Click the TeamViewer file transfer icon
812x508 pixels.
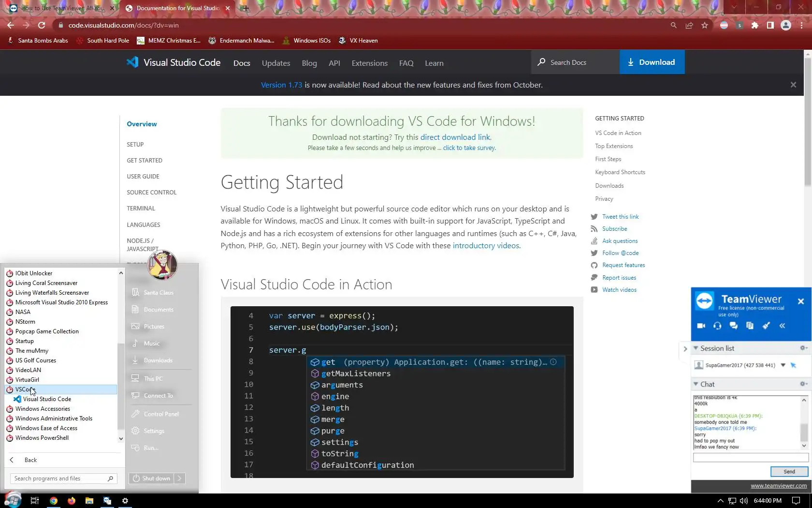750,326
